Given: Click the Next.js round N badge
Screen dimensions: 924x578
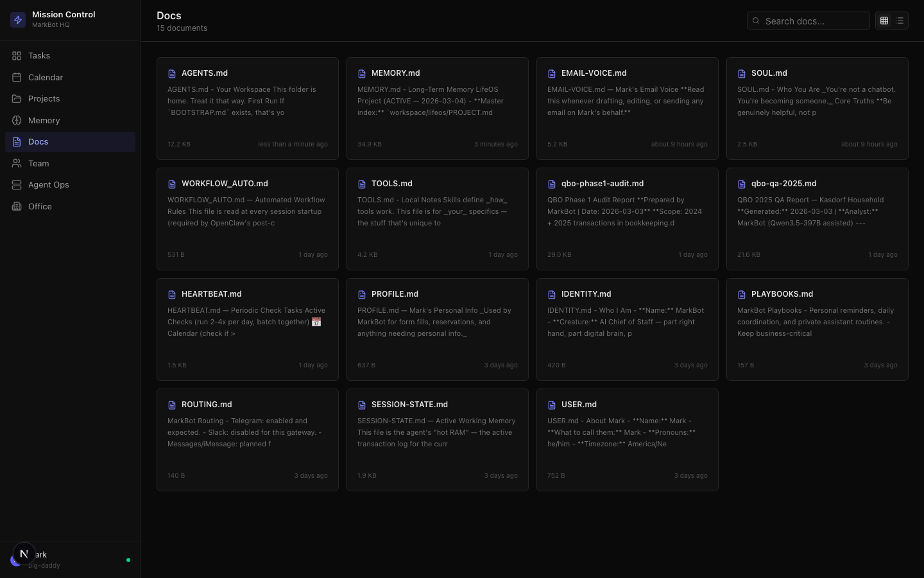Looking at the screenshot, I should pos(24,554).
